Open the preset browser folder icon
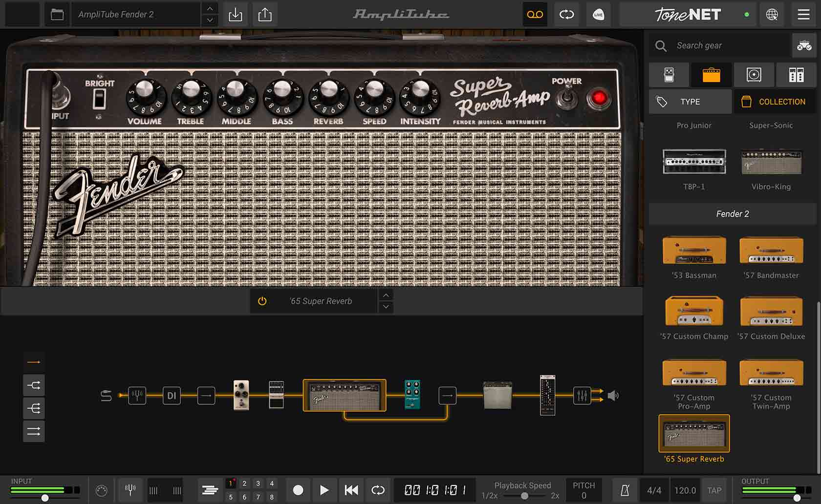Screen dimensions: 821x504 (x=57, y=15)
